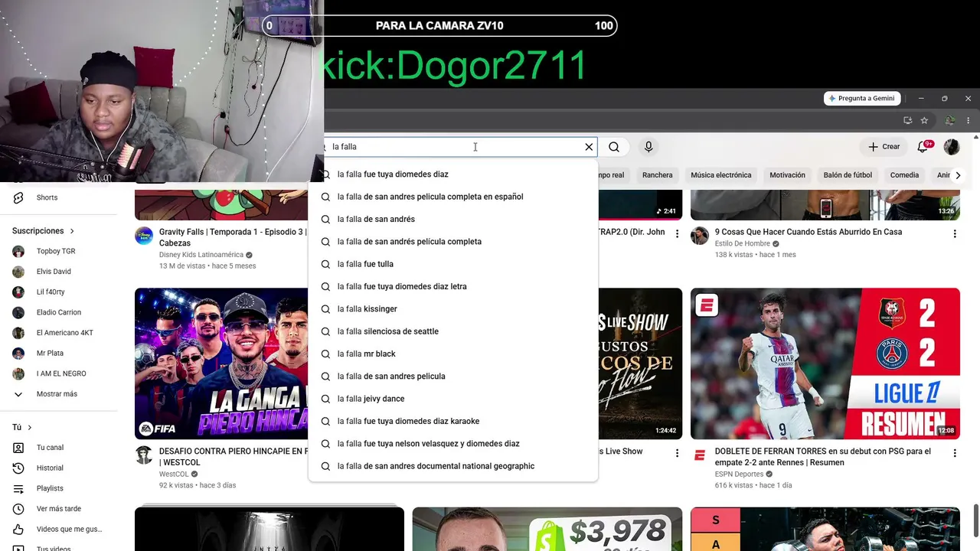Viewport: 980px width, 551px height.
Task: Open the ESPN Deportes channel avatar
Action: click(700, 455)
